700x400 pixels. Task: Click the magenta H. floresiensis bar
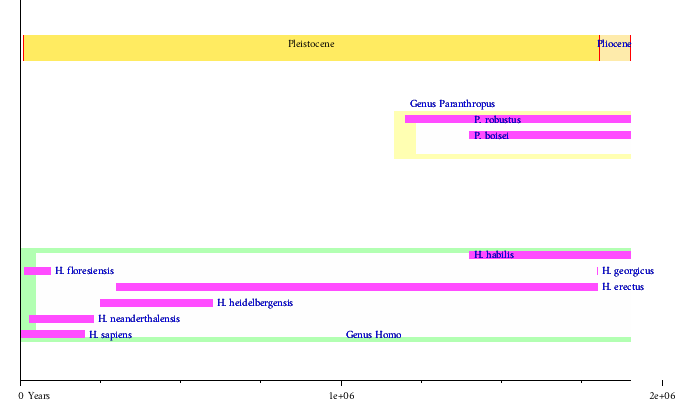click(38, 271)
